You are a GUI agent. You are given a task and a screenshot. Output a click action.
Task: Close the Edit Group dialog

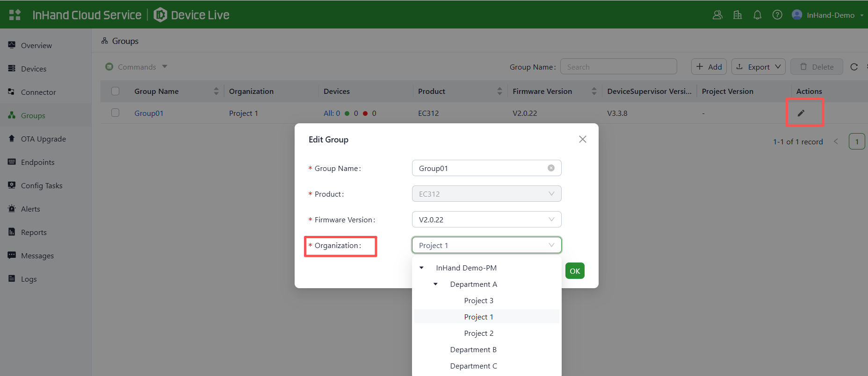coord(582,139)
